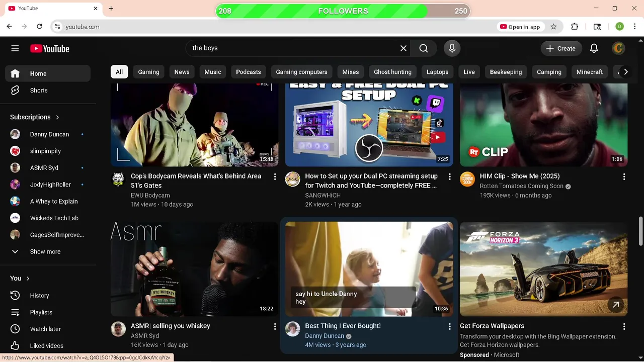Open slimpimpity subscription

click(48, 151)
